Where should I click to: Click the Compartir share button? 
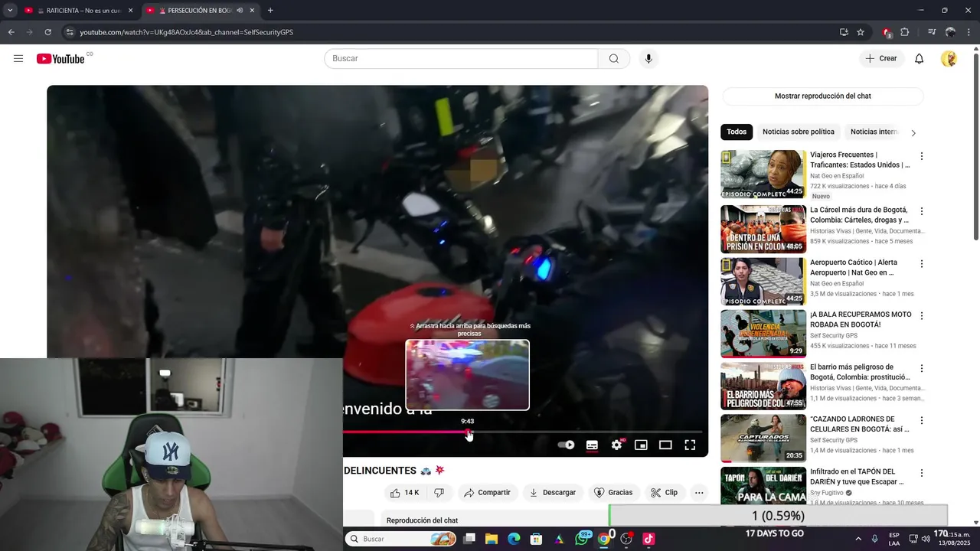487,493
